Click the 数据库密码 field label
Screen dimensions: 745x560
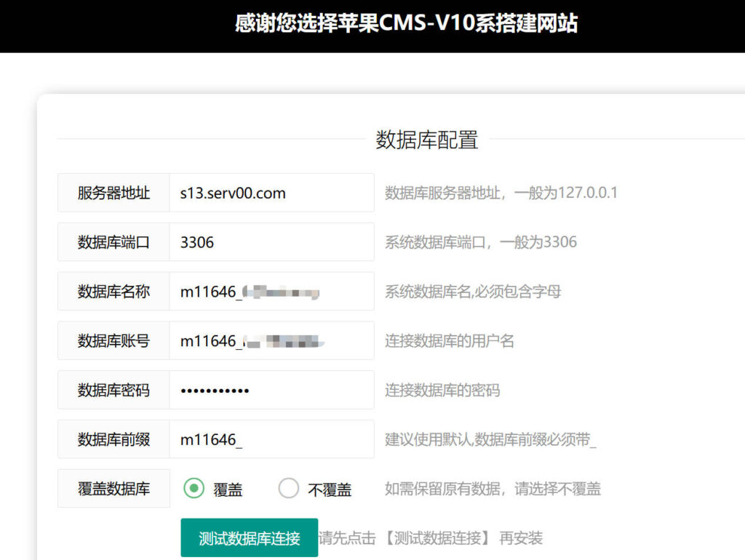pos(113,391)
